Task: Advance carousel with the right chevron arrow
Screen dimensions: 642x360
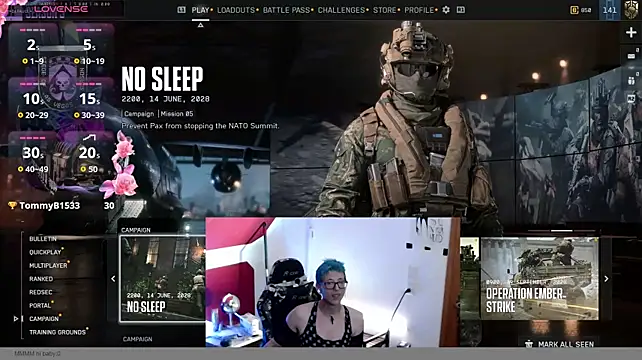Action: [x=606, y=278]
